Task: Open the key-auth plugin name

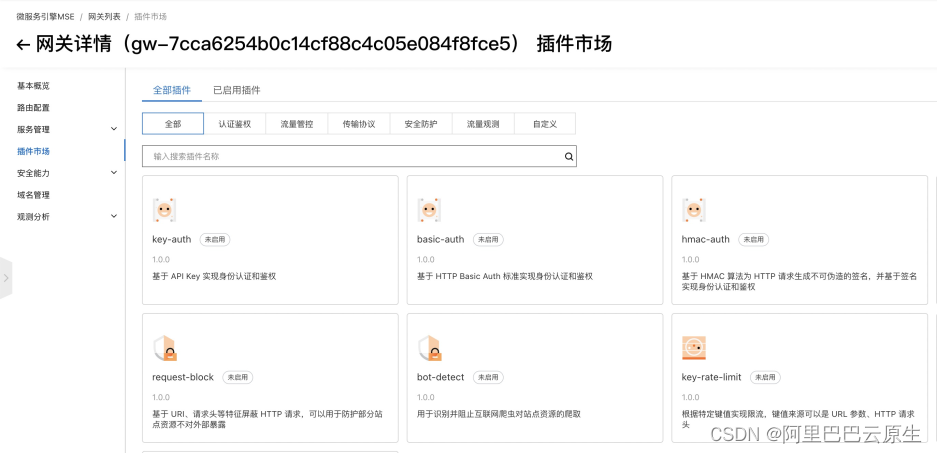Action: (172, 239)
